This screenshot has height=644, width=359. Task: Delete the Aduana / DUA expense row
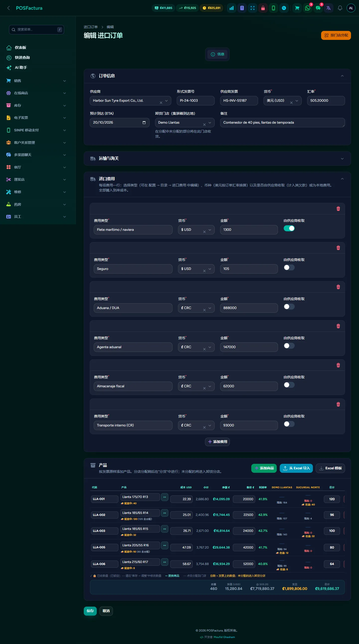tap(338, 287)
